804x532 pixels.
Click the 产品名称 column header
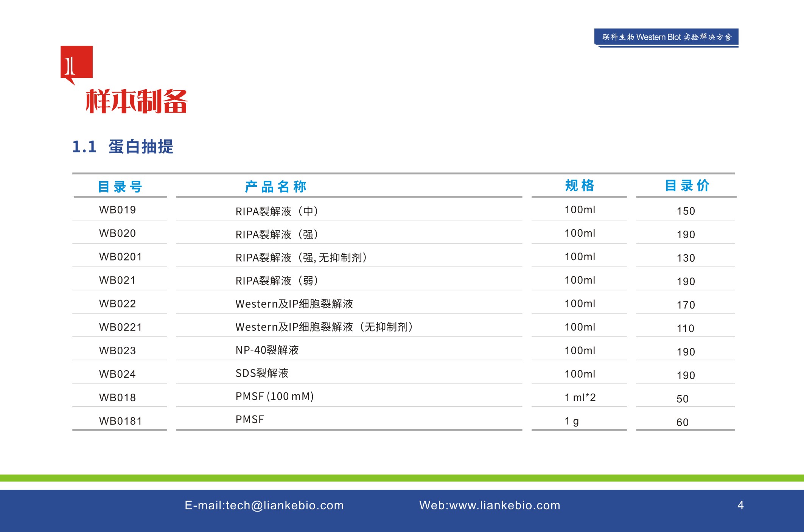coord(275,186)
